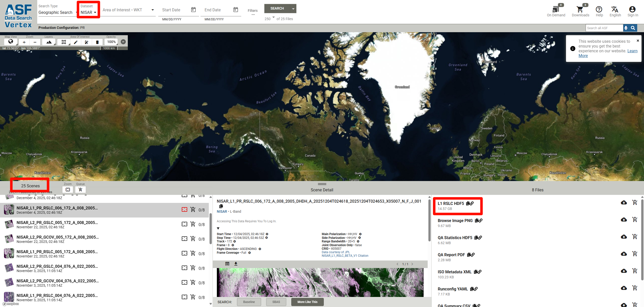The height and width of the screenshot is (307, 644).
Task: Select the pencil draw area tool
Action: [x=75, y=42]
